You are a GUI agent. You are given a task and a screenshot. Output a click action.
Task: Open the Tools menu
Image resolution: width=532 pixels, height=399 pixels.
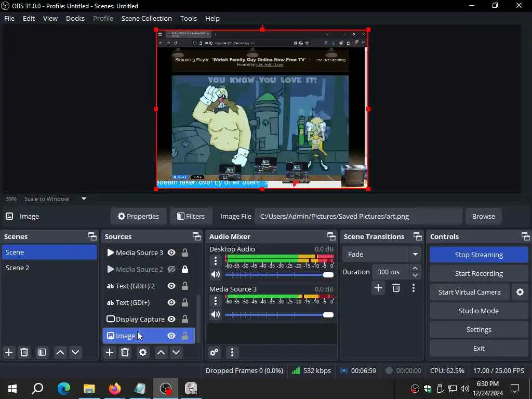point(188,18)
